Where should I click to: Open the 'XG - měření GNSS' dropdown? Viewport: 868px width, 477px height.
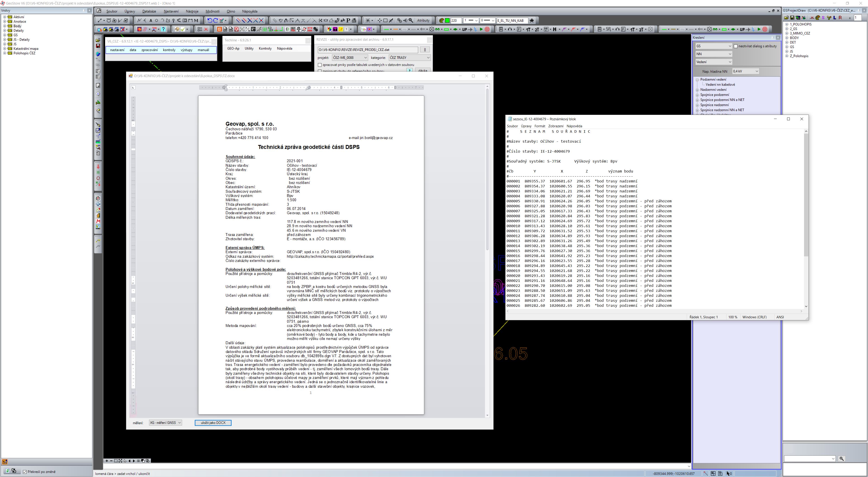[x=165, y=423]
